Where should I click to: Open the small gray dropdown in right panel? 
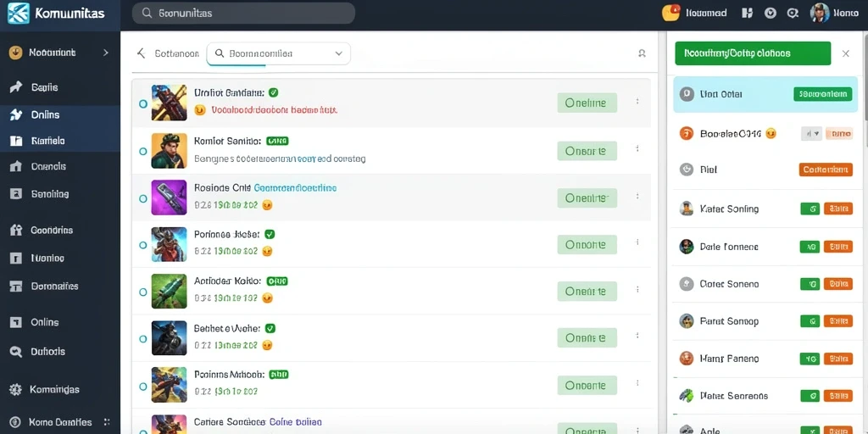point(811,133)
